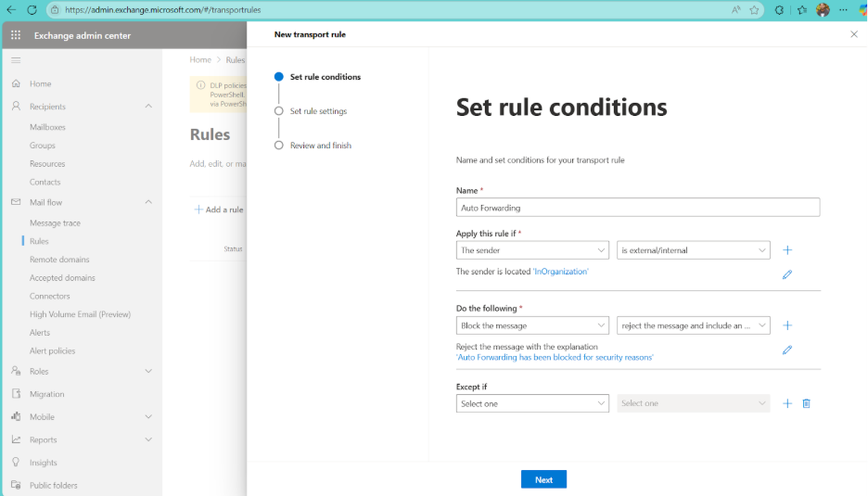Open 'Block the message' action dropdown
The height and width of the screenshot is (496, 868).
click(x=532, y=325)
